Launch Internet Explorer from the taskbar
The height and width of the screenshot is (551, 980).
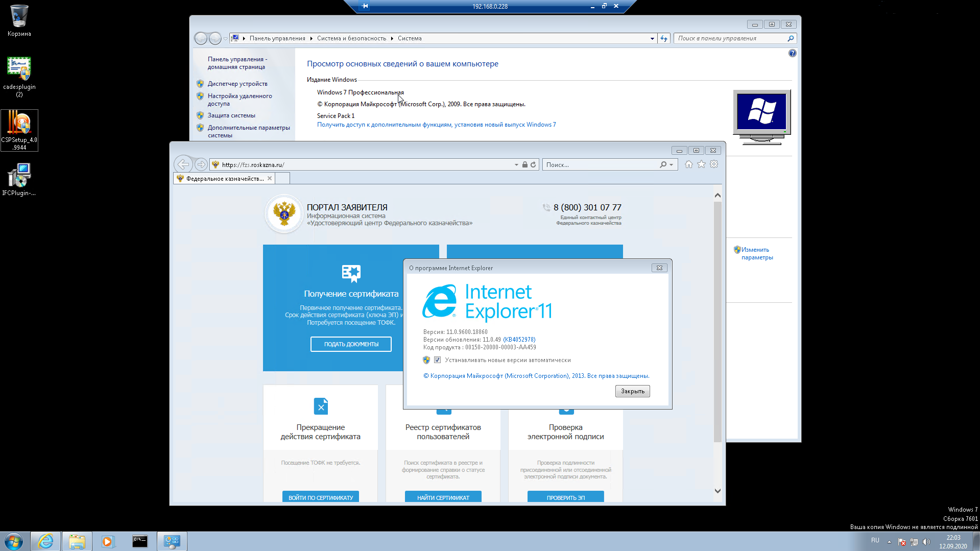[46, 541]
